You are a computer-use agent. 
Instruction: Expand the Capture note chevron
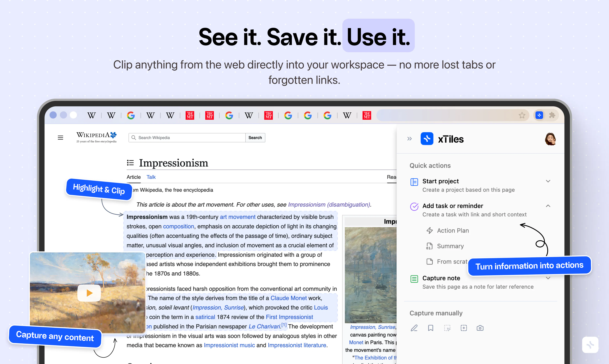(548, 278)
